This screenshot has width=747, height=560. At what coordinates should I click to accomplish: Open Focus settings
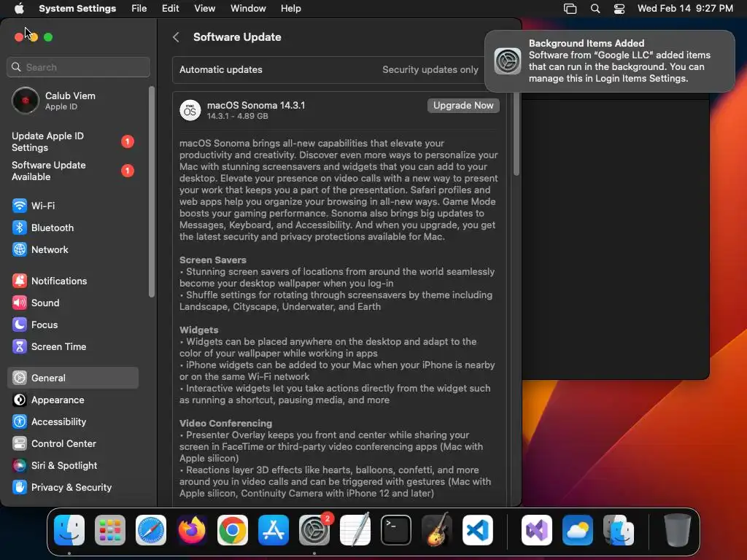pyautogui.click(x=72, y=324)
